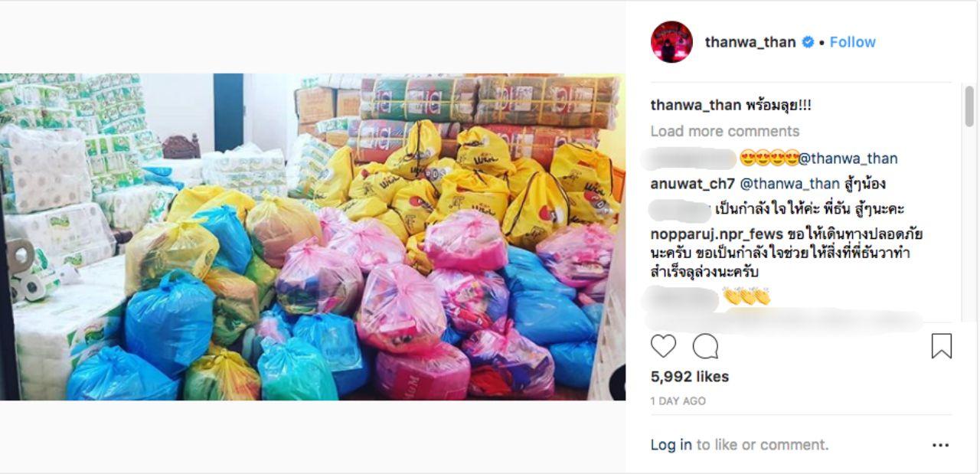
Task: Open the 1 DAY AGO timestamp
Action: 678,401
